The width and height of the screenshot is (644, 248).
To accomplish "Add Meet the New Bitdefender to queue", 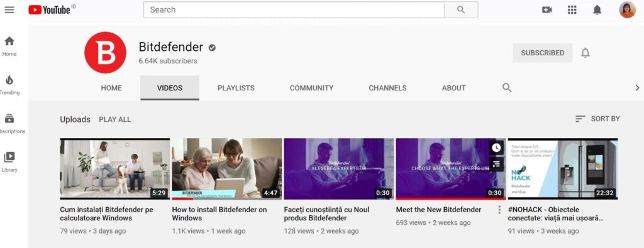I will tap(496, 164).
